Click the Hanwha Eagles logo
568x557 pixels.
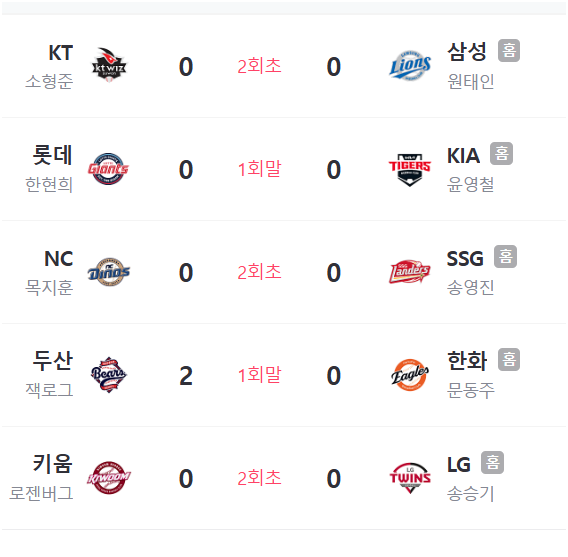(x=410, y=375)
